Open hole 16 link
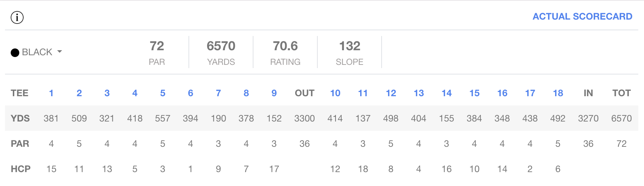Screen dimensions: 644x186 [x=502, y=93]
